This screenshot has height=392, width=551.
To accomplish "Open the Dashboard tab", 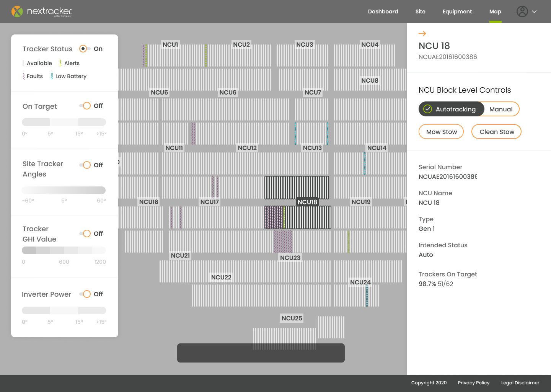I will [383, 11].
